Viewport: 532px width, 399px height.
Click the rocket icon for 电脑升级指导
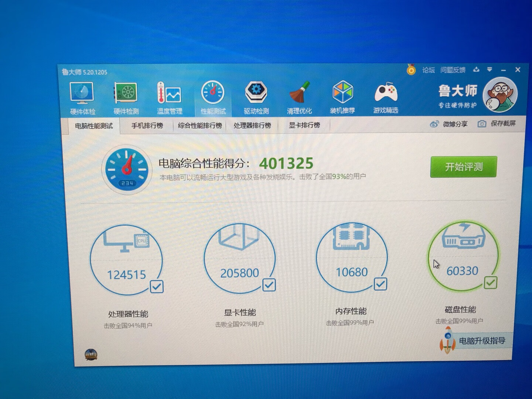point(447,340)
